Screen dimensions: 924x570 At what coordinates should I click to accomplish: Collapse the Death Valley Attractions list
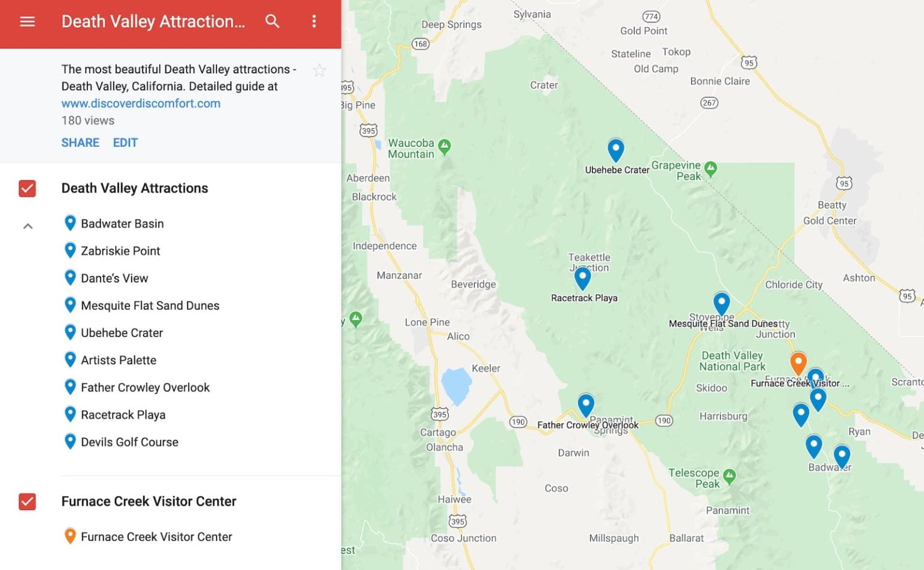[27, 225]
